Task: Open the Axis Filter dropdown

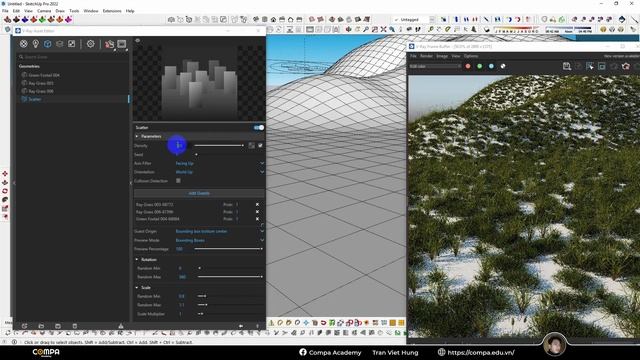Action: (x=219, y=163)
